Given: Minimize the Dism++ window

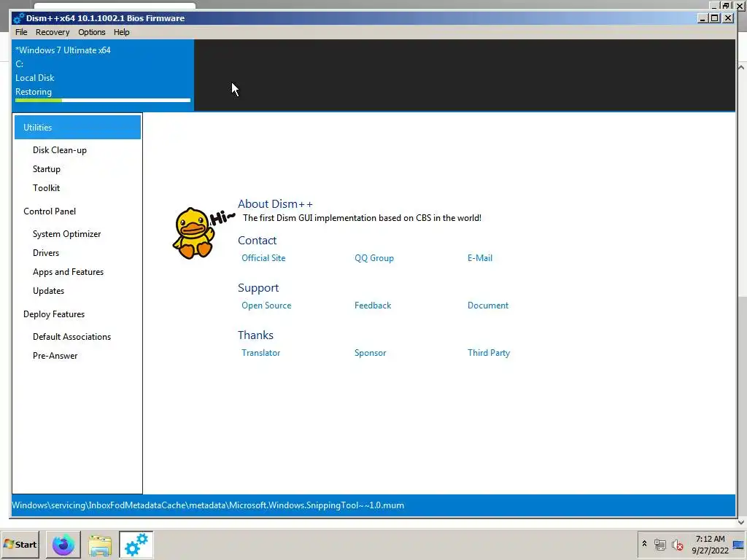Looking at the screenshot, I should pyautogui.click(x=703, y=18).
